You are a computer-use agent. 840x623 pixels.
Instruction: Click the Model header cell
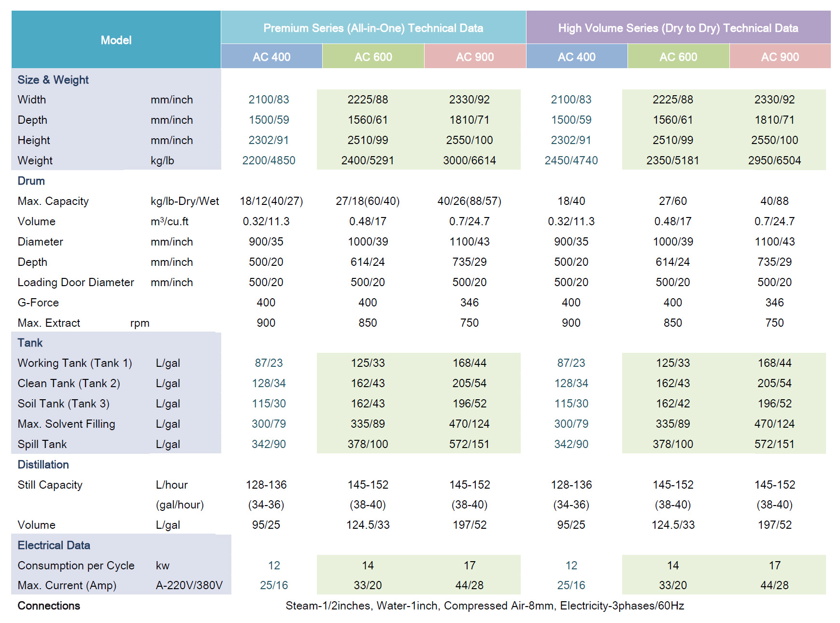tap(116, 40)
